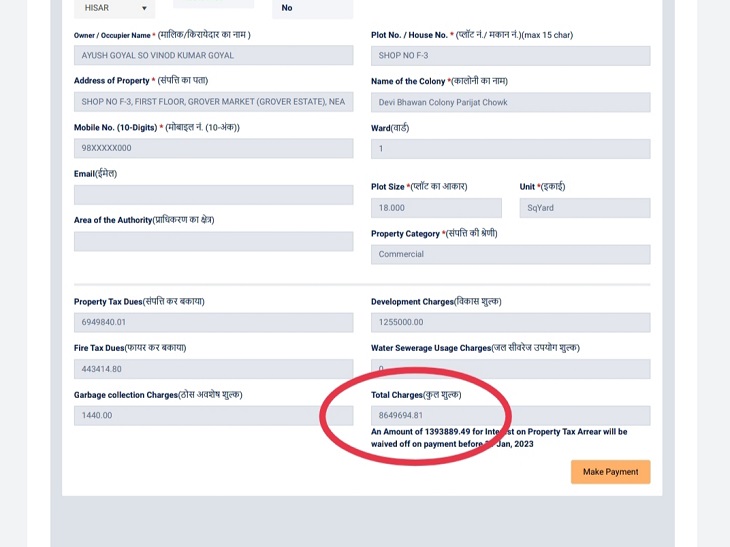The width and height of the screenshot is (730, 547).
Task: Select the Total Charges field 8649694.81
Action: pyautogui.click(x=510, y=415)
